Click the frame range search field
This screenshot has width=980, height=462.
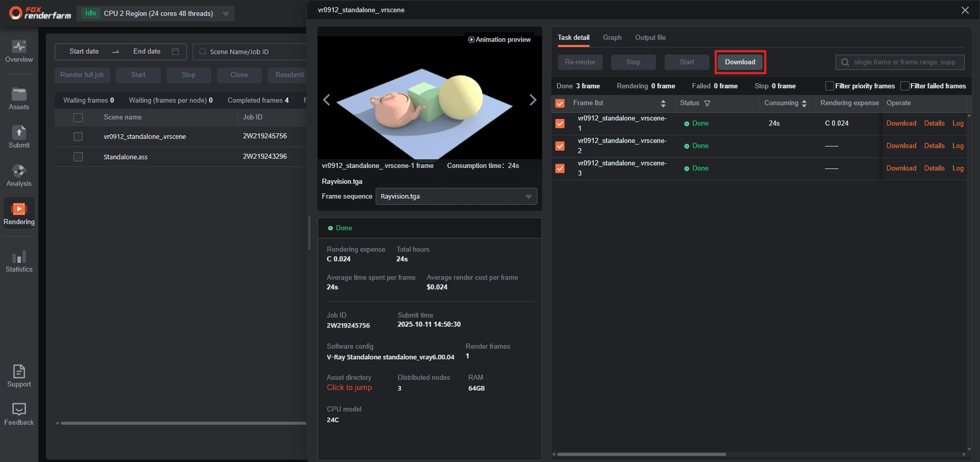click(904, 62)
